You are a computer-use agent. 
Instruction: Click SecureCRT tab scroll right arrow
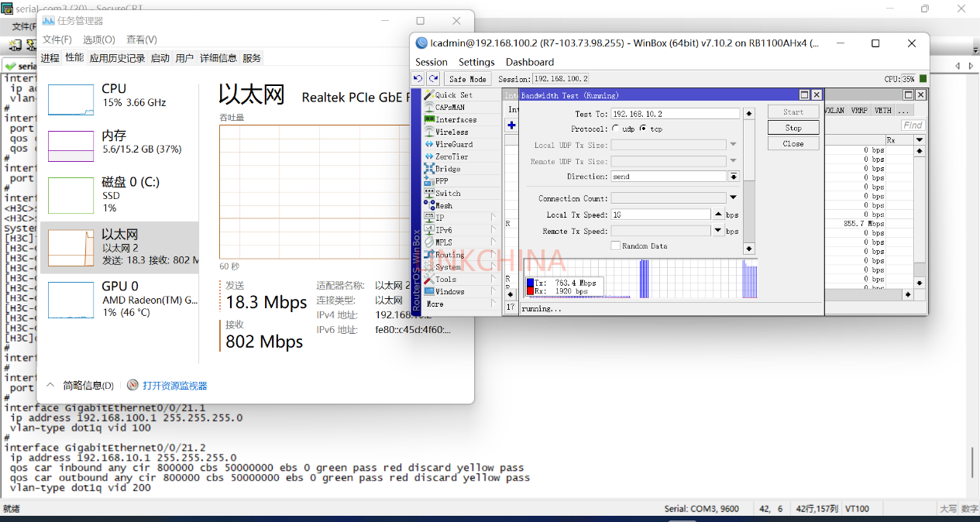[x=971, y=66]
